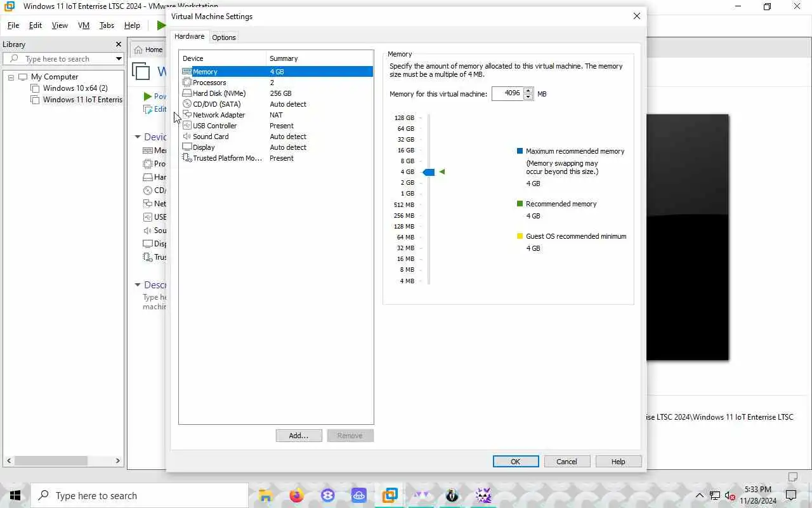This screenshot has height=508, width=812.
Task: Click the Windows taskbar search box
Action: [140, 495]
